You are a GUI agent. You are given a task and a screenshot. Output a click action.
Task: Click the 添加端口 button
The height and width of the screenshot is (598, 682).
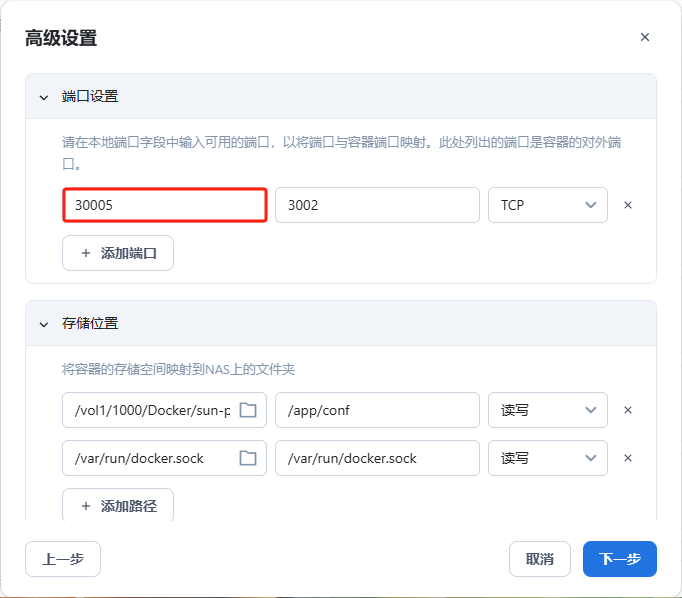tap(118, 253)
